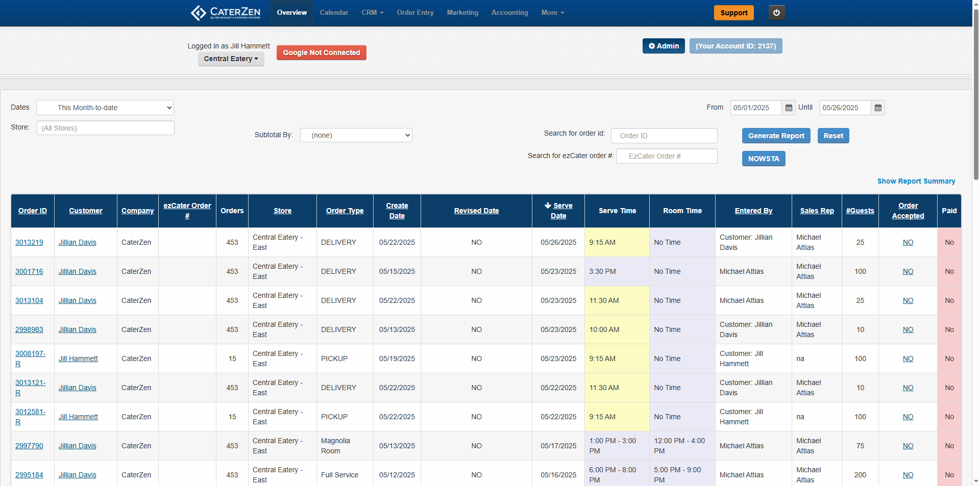
Task: Go to the Calendar tab
Action: 334,13
